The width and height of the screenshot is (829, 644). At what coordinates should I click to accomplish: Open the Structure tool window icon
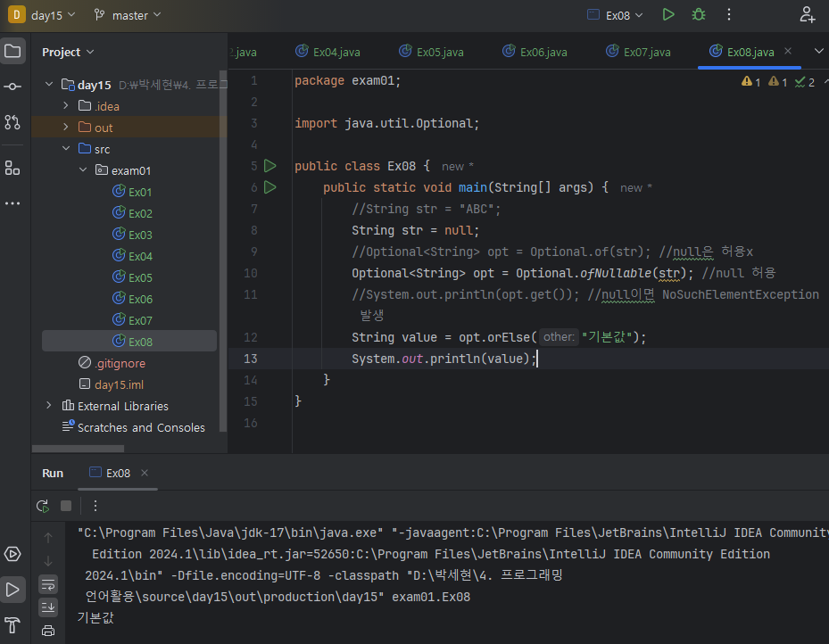(12, 168)
